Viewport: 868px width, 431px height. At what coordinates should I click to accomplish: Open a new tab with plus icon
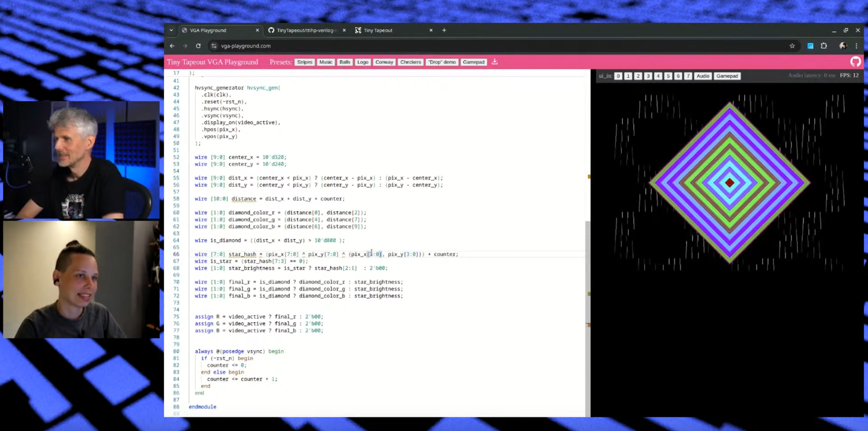tap(444, 30)
